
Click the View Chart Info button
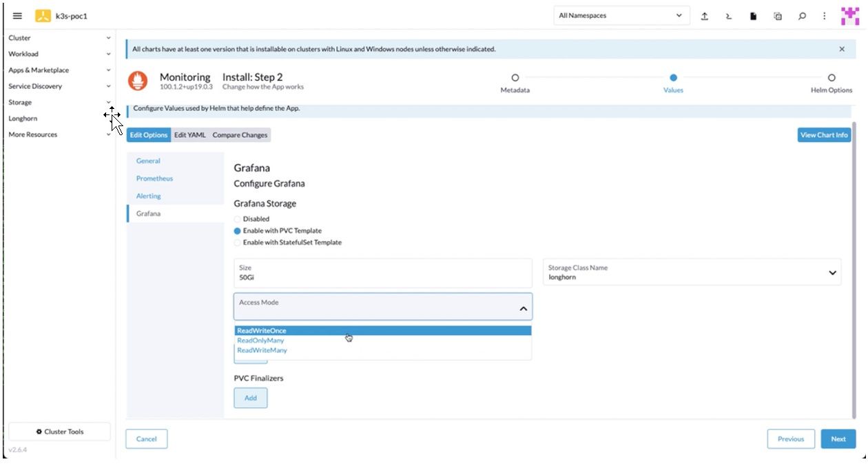pyautogui.click(x=824, y=135)
